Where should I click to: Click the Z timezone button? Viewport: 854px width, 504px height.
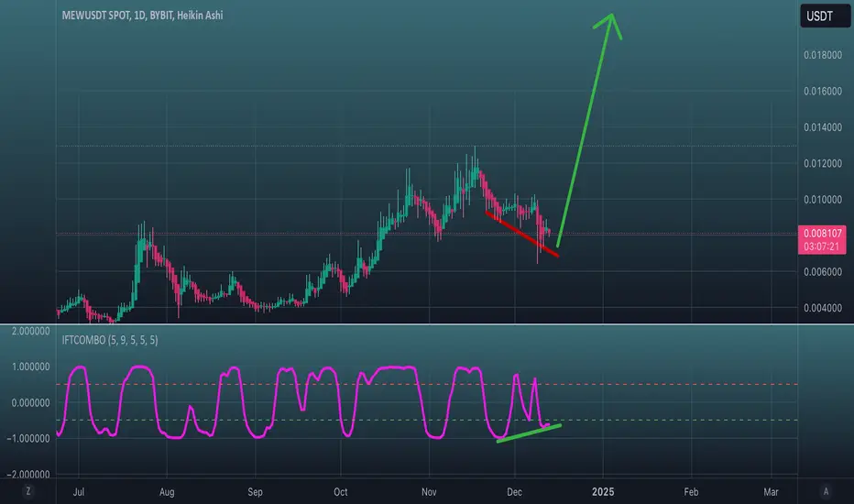28,491
